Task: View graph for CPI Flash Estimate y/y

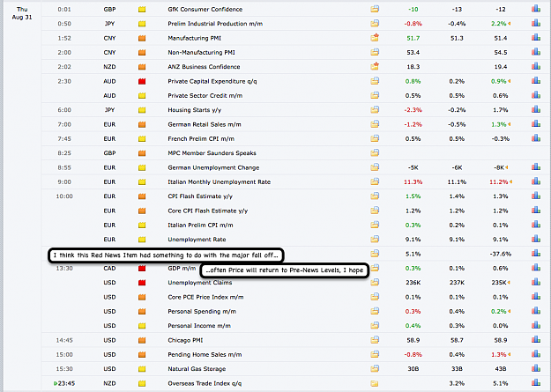Action: (x=536, y=196)
